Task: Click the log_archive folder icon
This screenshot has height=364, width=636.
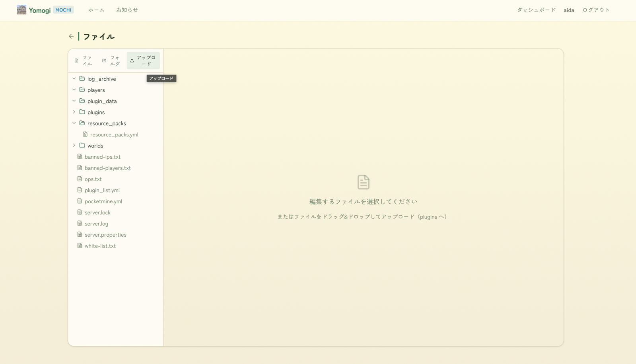Action: (82, 79)
